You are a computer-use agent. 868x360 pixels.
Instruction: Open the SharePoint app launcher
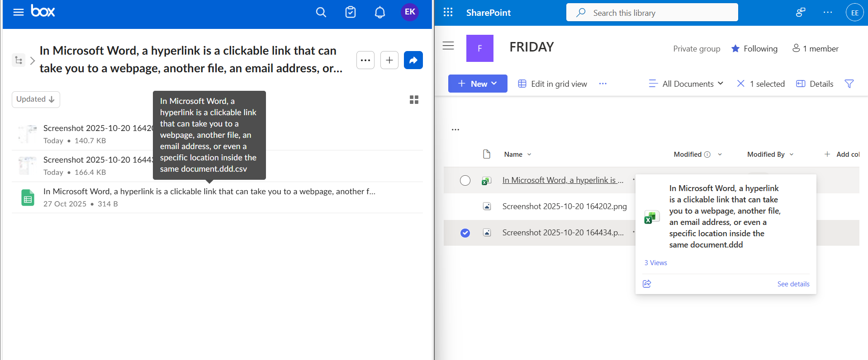pyautogui.click(x=448, y=12)
